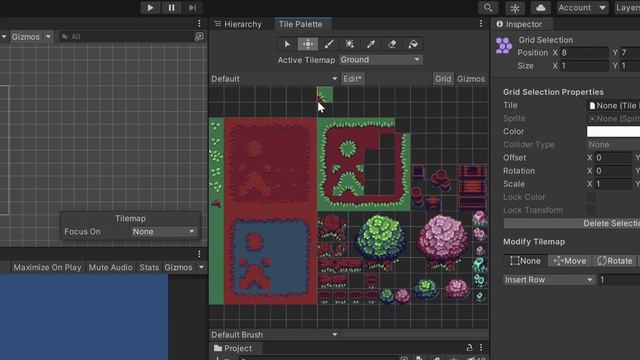640x360 pixels.
Task: Edit the Insert Row count field
Action: click(x=619, y=280)
